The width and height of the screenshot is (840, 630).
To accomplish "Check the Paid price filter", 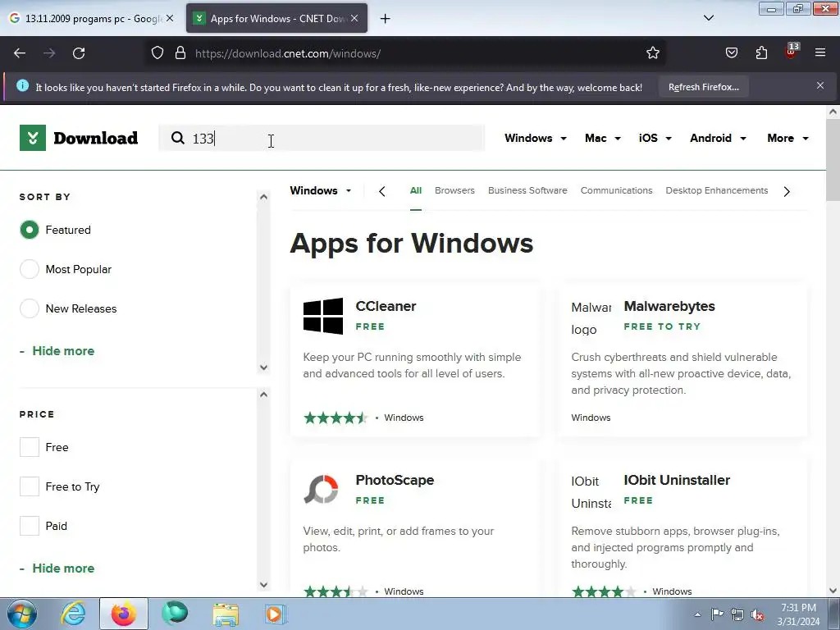I will 30,526.
